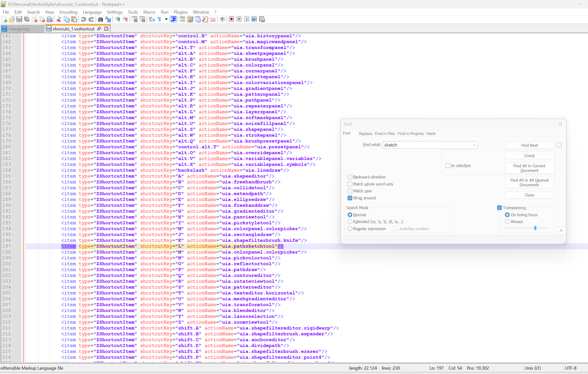This screenshot has height=374, width=588.
Task: Click the Replace toolbar icon
Action: tap(108, 19)
